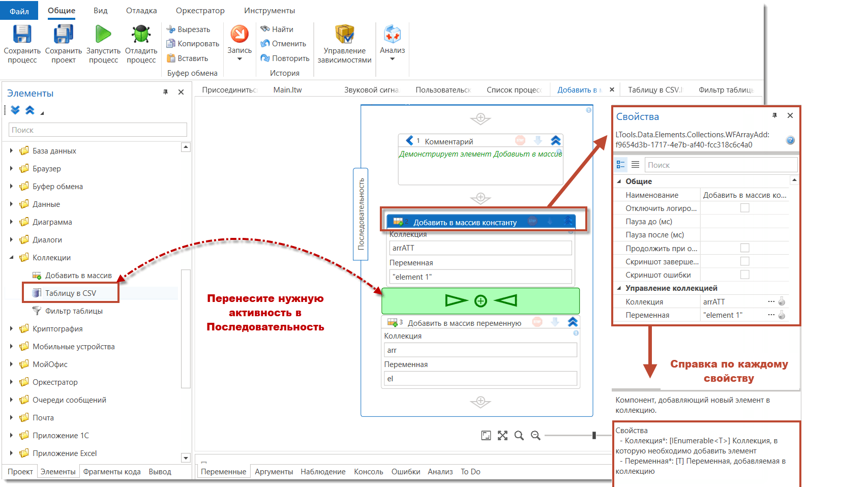Toggle the Disable logging checkbox

pos(744,208)
